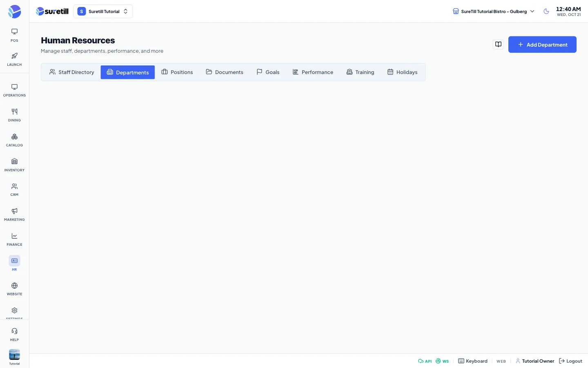
Task: Open the Catalog module
Action: pos(14,140)
